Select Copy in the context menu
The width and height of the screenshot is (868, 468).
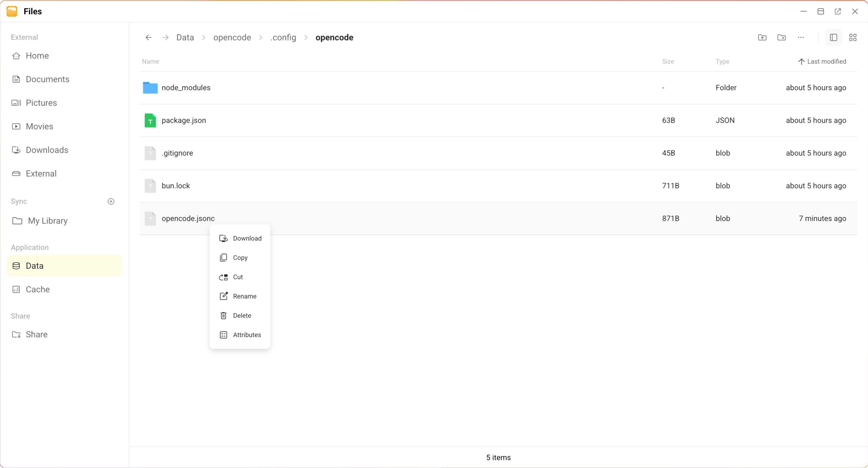point(239,257)
